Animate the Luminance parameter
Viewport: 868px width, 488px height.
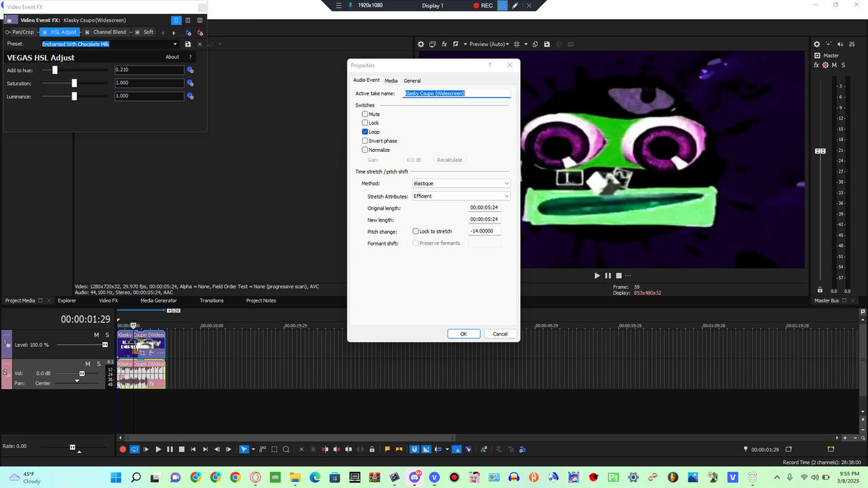[191, 96]
